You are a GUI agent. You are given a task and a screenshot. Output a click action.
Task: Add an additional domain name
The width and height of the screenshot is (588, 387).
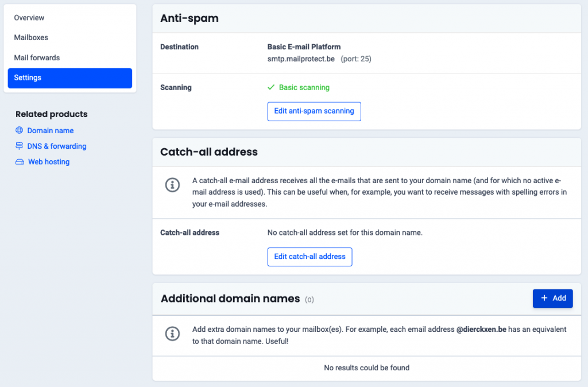coord(553,299)
